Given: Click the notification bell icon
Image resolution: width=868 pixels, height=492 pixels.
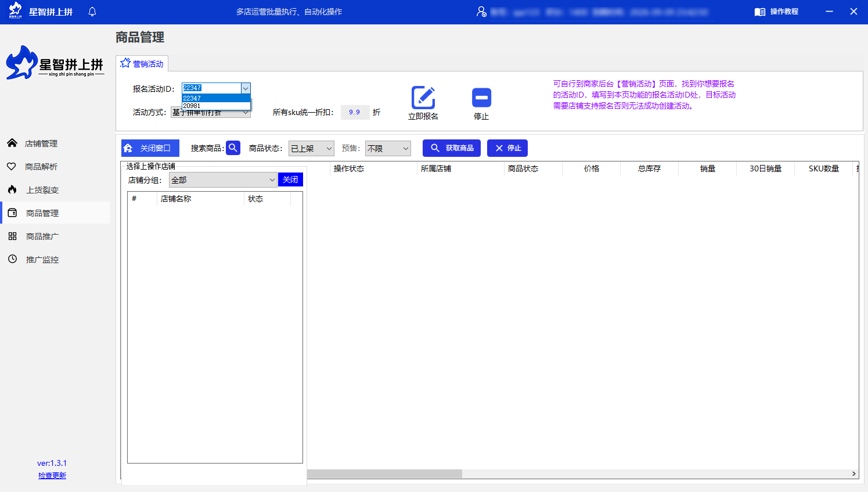Looking at the screenshot, I should pos(92,11).
